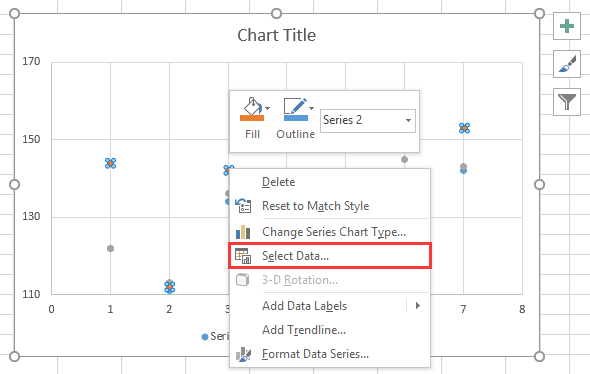Click the middle-right chart resize handle
Screen dimensions: 590x374
[539, 184]
